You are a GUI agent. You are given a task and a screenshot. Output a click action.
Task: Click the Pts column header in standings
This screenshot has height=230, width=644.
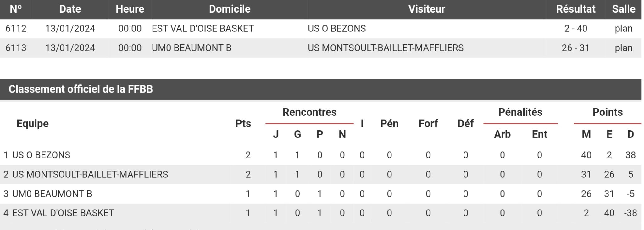click(x=243, y=123)
